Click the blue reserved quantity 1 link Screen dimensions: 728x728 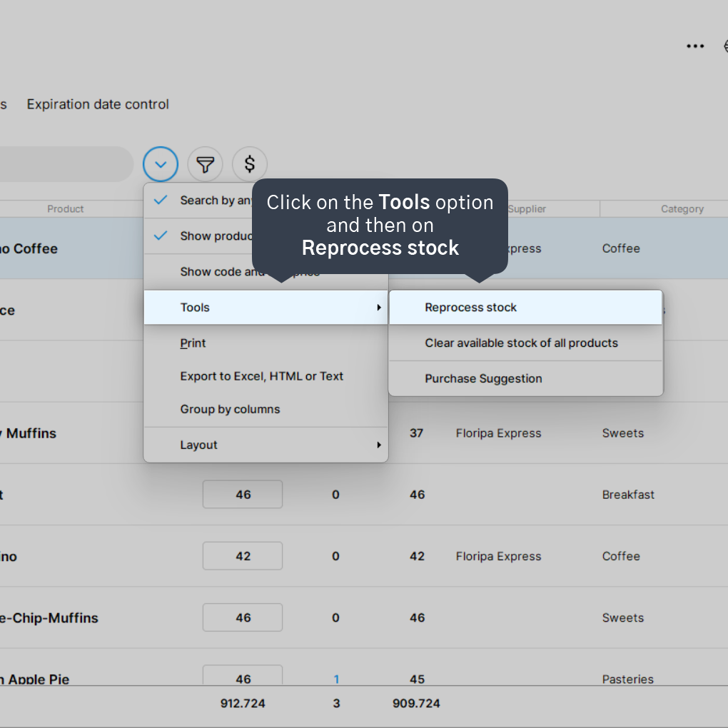coord(336,679)
